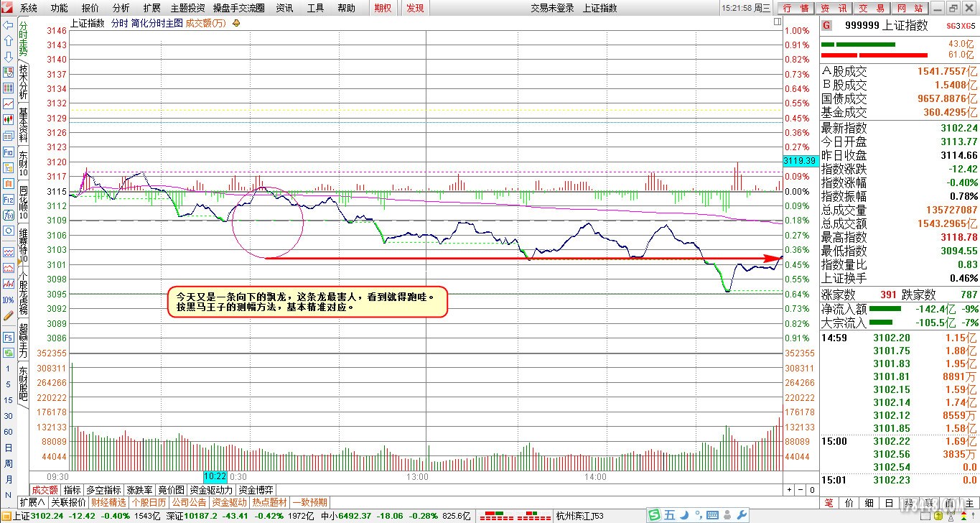
Task: Select the 15 minute period
Action: (x=8, y=400)
